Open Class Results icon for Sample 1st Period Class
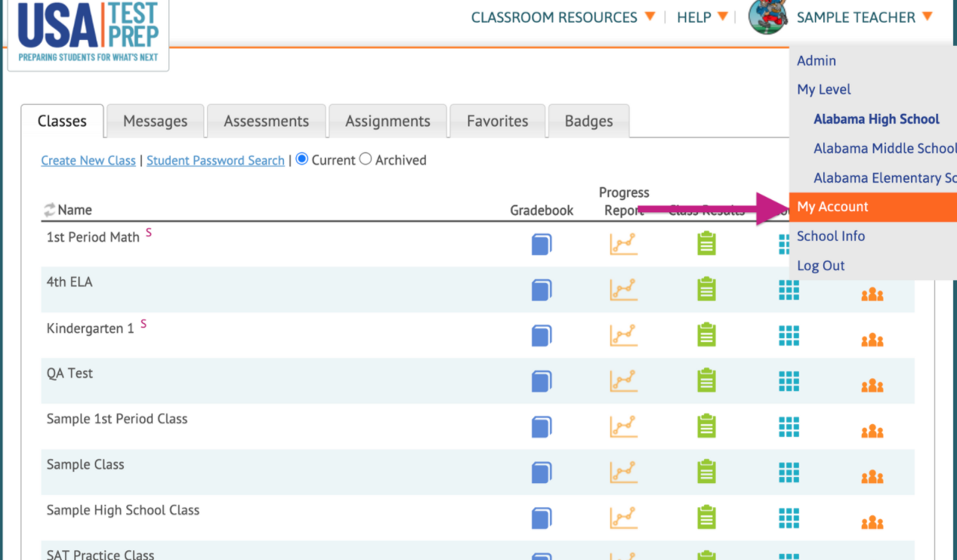The image size is (957, 560). pyautogui.click(x=706, y=426)
